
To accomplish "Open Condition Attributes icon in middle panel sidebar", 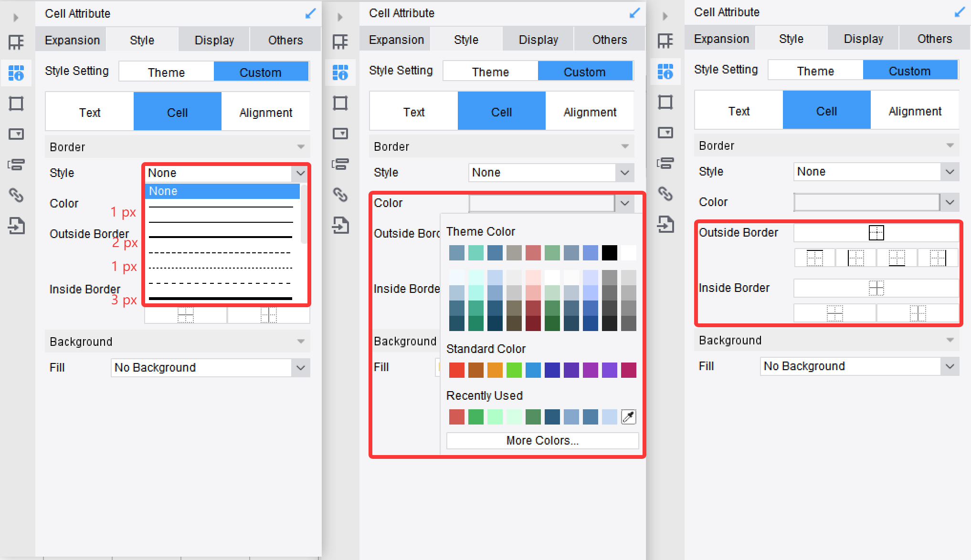I will click(x=340, y=164).
